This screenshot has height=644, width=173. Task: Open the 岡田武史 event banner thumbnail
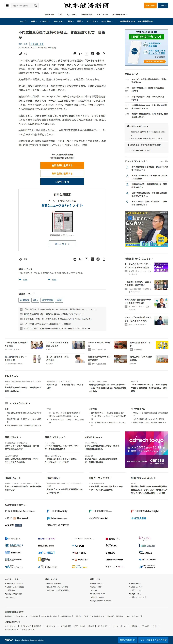pos(146,229)
